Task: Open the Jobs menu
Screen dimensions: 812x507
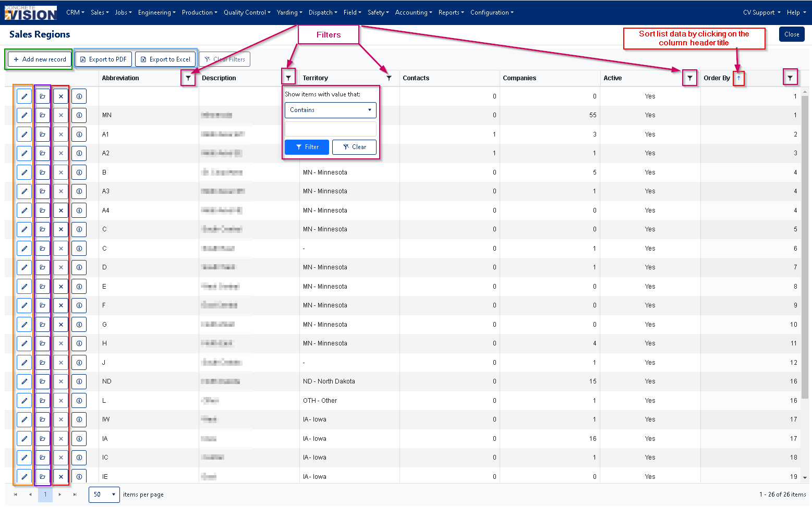Action: pos(123,13)
